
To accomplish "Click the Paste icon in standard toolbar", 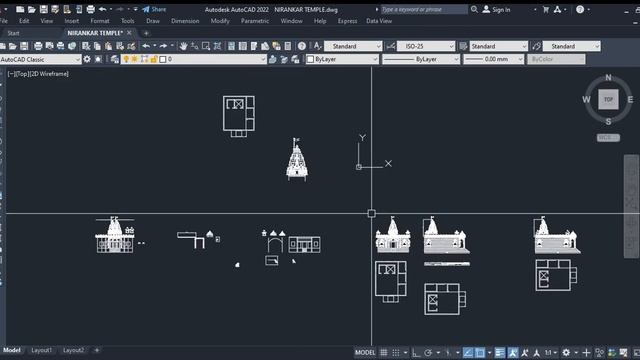I will coord(109,46).
